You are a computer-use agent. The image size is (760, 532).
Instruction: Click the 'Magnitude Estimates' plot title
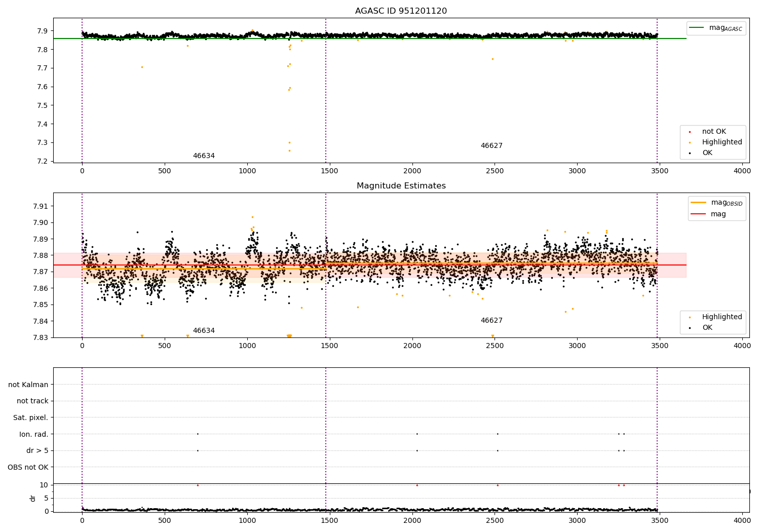tap(401, 186)
